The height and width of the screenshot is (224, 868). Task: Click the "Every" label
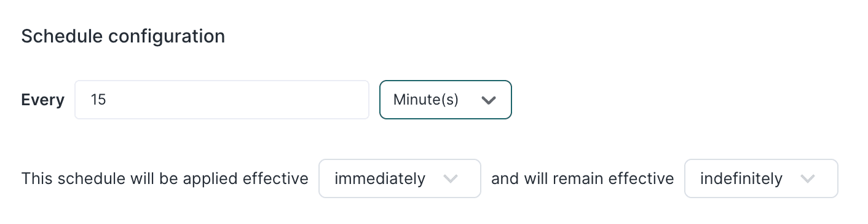pos(43,100)
